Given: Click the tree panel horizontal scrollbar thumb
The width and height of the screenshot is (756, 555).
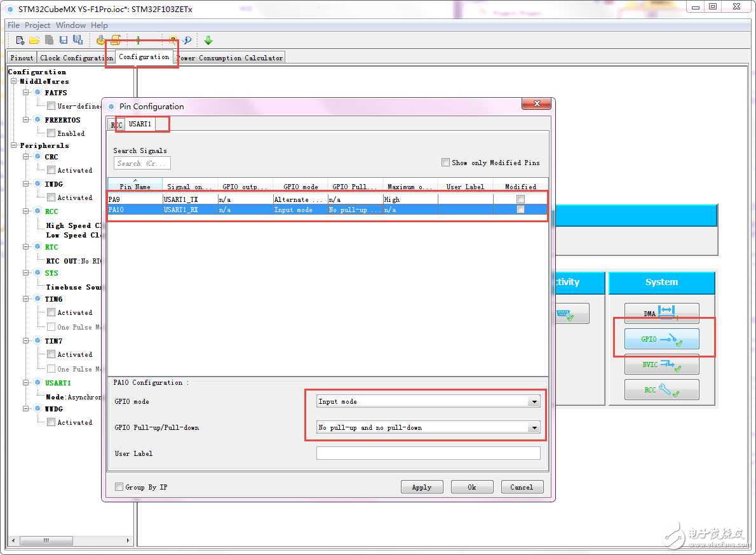Looking at the screenshot, I should point(46,540).
